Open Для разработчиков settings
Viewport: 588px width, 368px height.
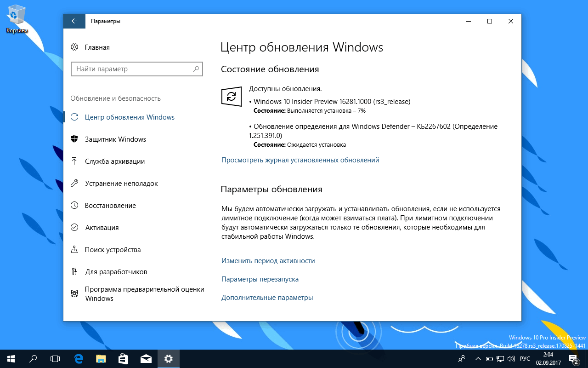pyautogui.click(x=116, y=271)
